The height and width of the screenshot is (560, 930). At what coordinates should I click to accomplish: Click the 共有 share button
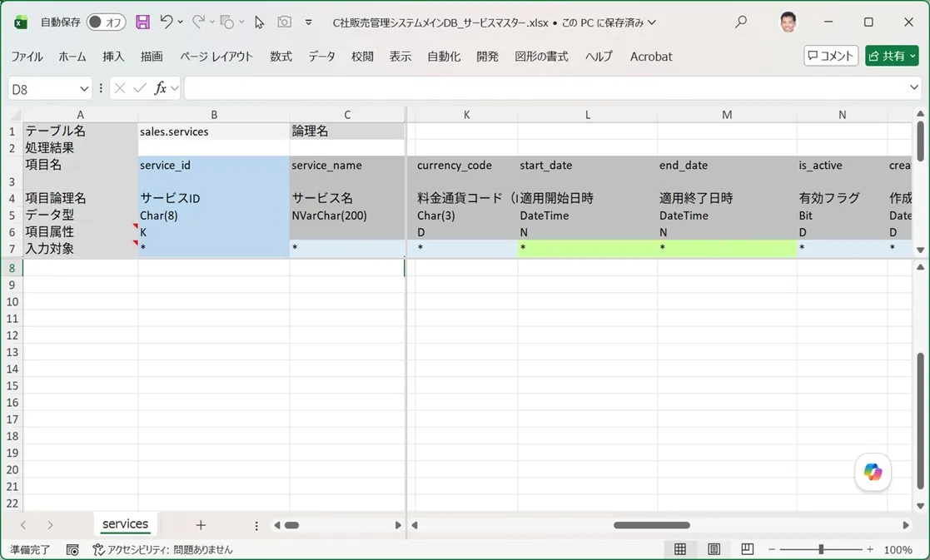click(892, 56)
